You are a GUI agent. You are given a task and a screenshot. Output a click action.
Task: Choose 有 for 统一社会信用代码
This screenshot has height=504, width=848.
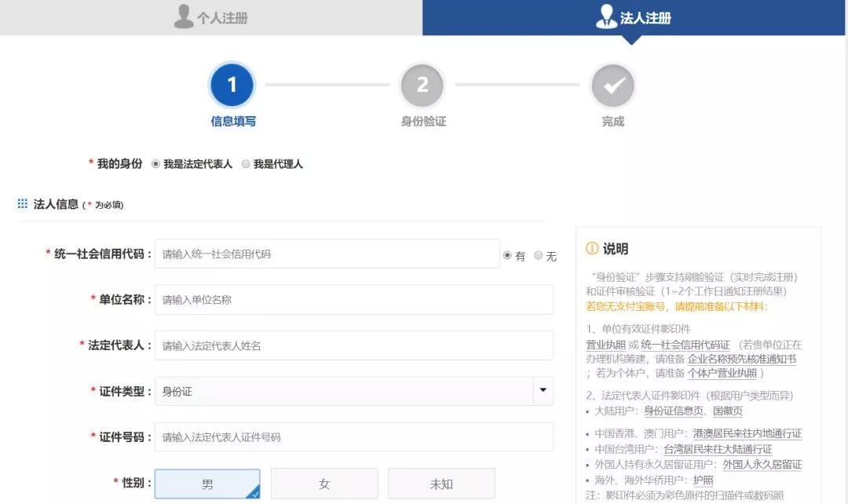pos(507,255)
